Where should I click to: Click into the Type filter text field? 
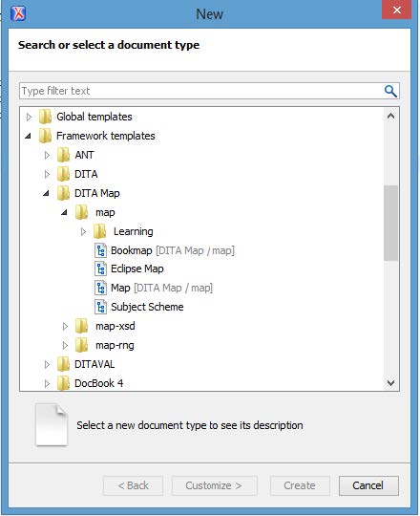click(x=200, y=91)
